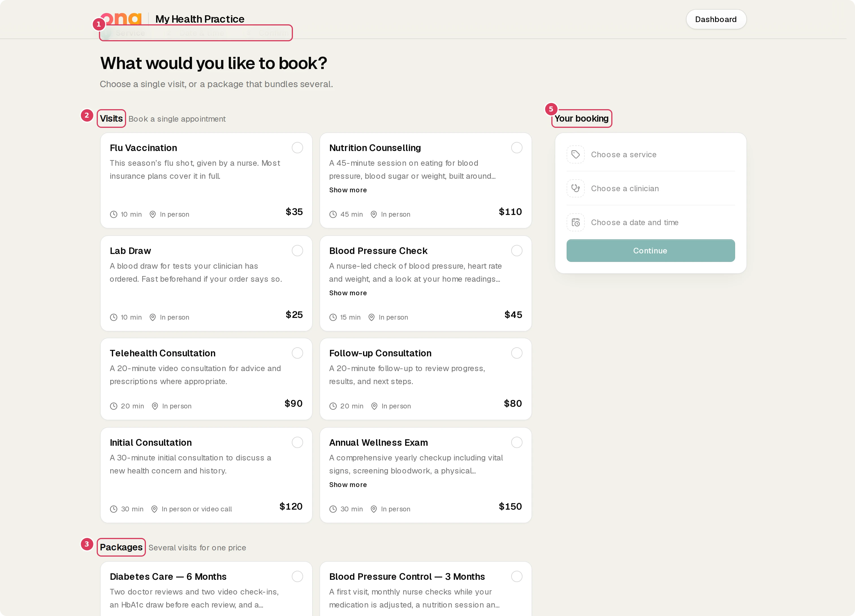This screenshot has width=855, height=616.
Task: Expand Show more on Blood Pressure Check
Action: (x=347, y=293)
